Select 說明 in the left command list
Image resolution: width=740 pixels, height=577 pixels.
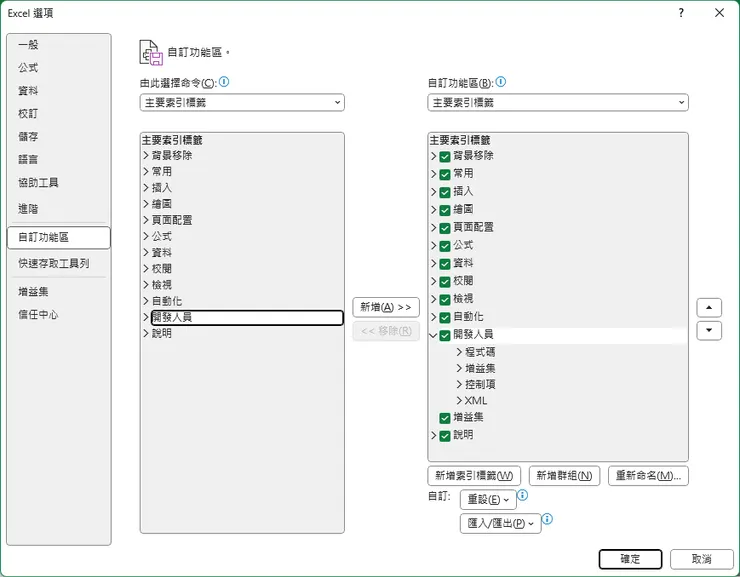pos(162,333)
